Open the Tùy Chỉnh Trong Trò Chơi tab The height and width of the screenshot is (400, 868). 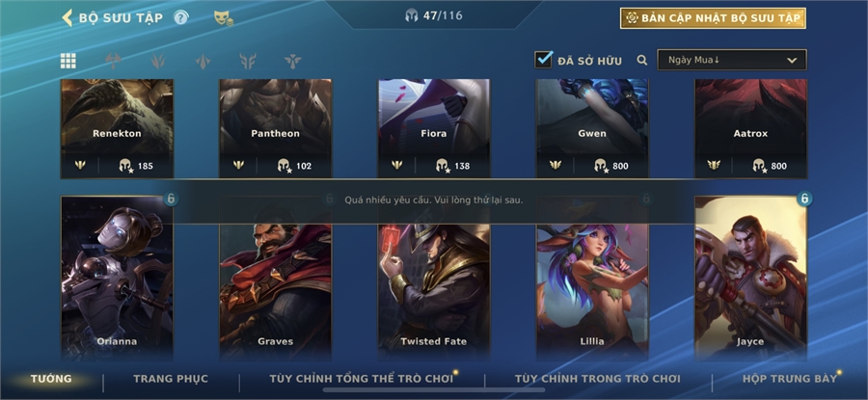coord(597,379)
